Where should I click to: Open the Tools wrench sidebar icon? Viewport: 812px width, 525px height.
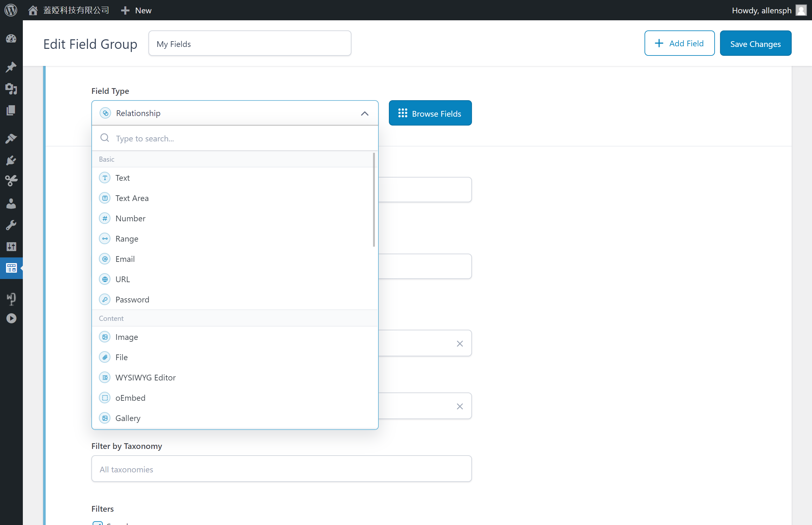[x=11, y=225]
